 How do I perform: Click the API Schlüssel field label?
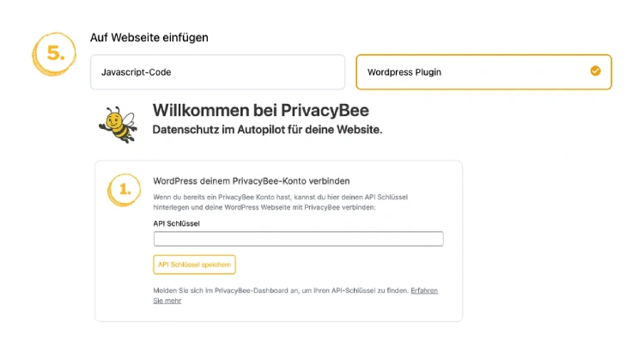pyautogui.click(x=177, y=223)
